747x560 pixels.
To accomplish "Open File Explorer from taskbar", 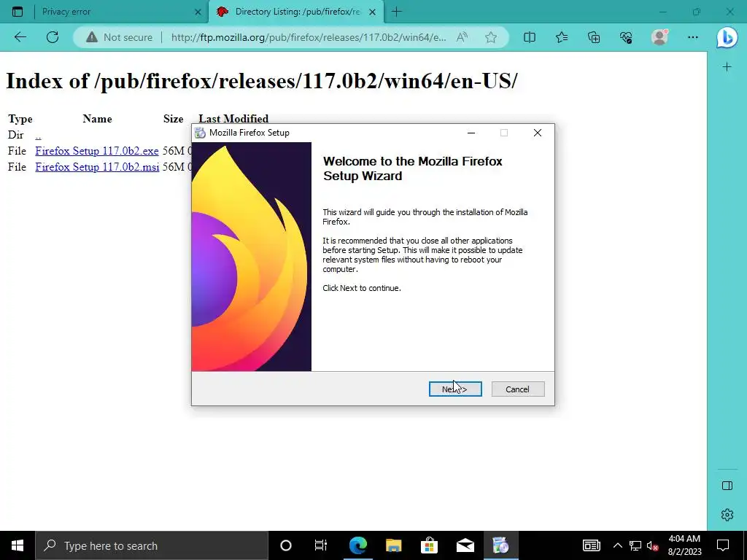I will 393,545.
